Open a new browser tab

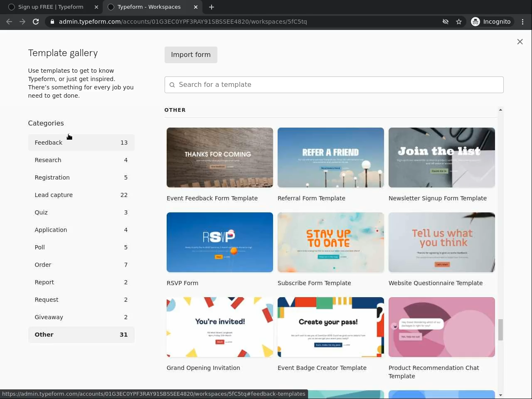(212, 7)
